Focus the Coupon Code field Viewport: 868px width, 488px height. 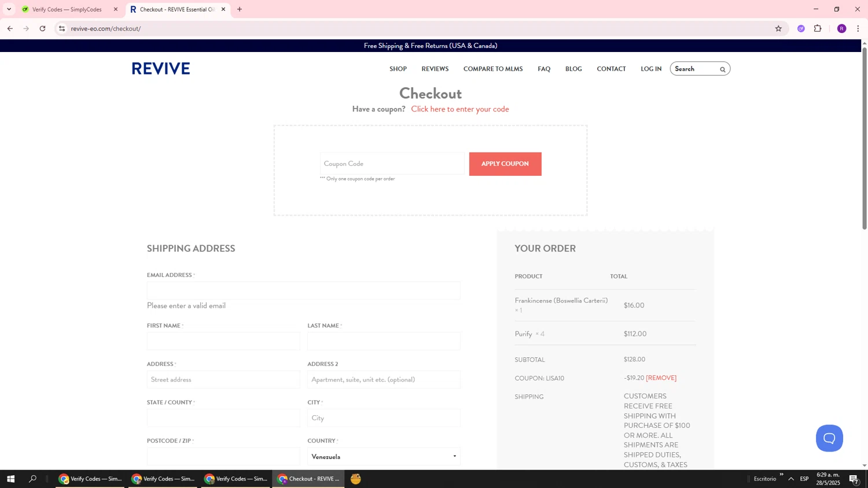(392, 164)
